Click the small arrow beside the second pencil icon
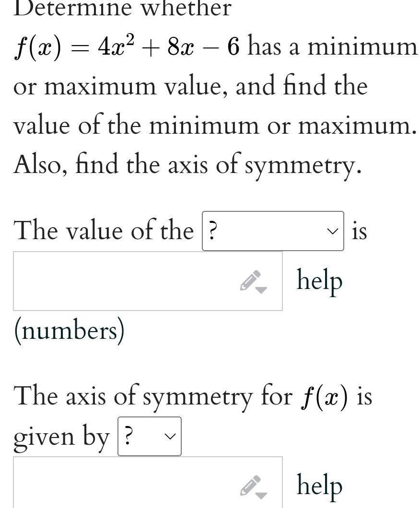 click(261, 494)
